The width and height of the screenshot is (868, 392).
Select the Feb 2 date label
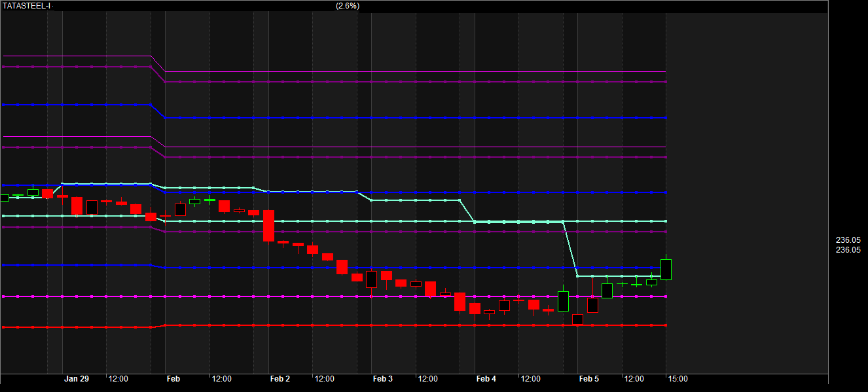point(280,379)
